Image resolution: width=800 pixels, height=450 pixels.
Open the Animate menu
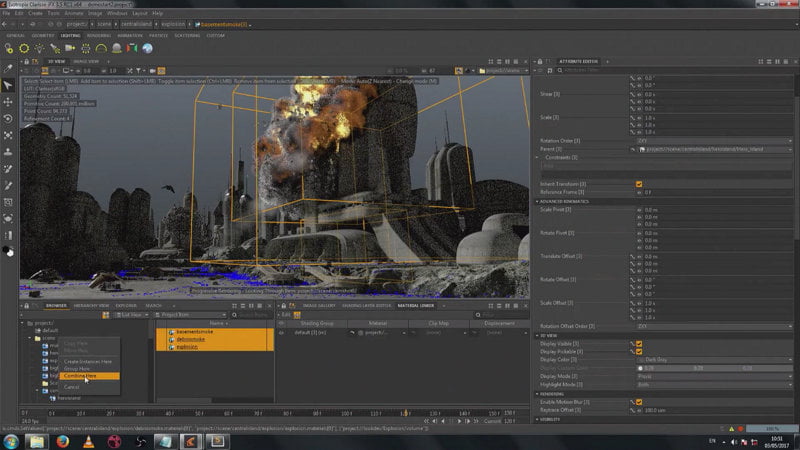(73, 13)
